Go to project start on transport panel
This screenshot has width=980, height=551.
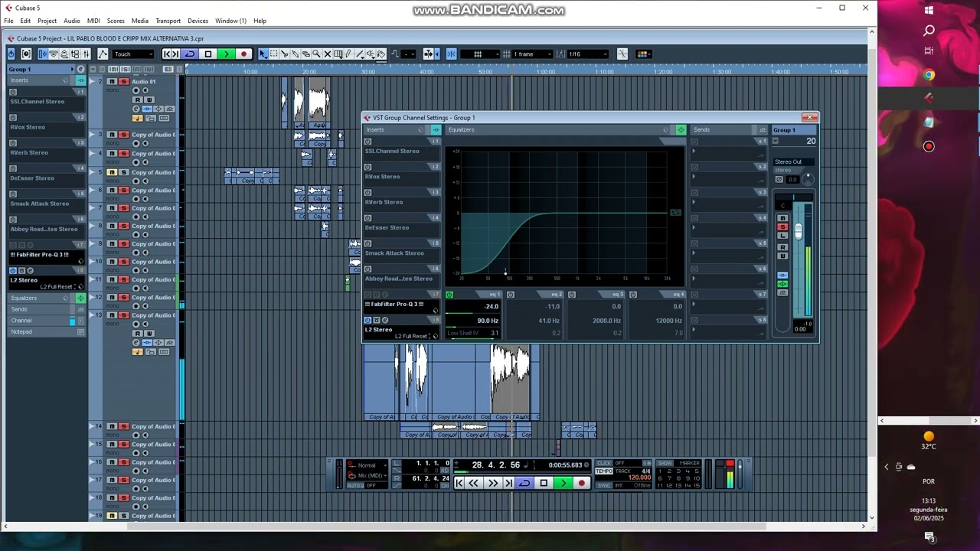click(x=459, y=483)
